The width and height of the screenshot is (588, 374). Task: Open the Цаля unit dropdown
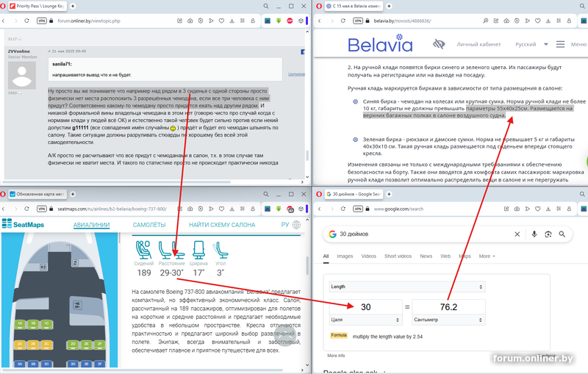365,320
